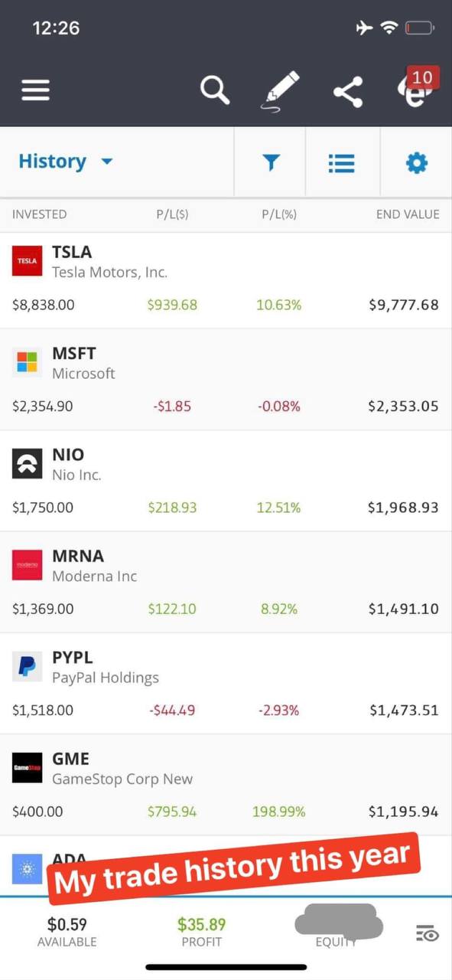Open the history filter funnel

point(271,162)
